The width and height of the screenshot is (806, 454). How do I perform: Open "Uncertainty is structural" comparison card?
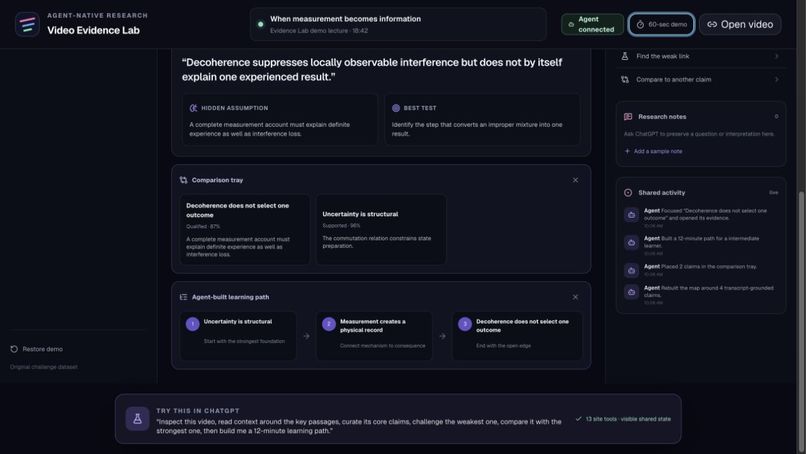381,229
